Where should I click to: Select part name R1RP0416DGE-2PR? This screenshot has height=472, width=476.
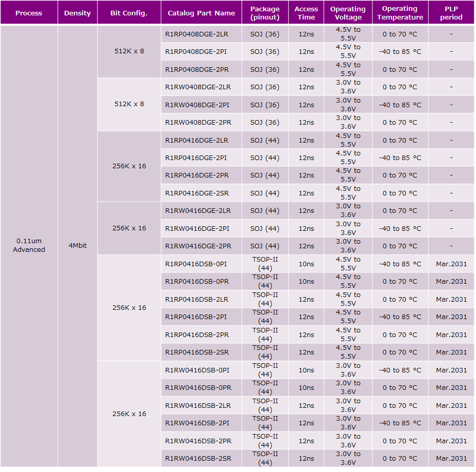pyautogui.click(x=197, y=175)
